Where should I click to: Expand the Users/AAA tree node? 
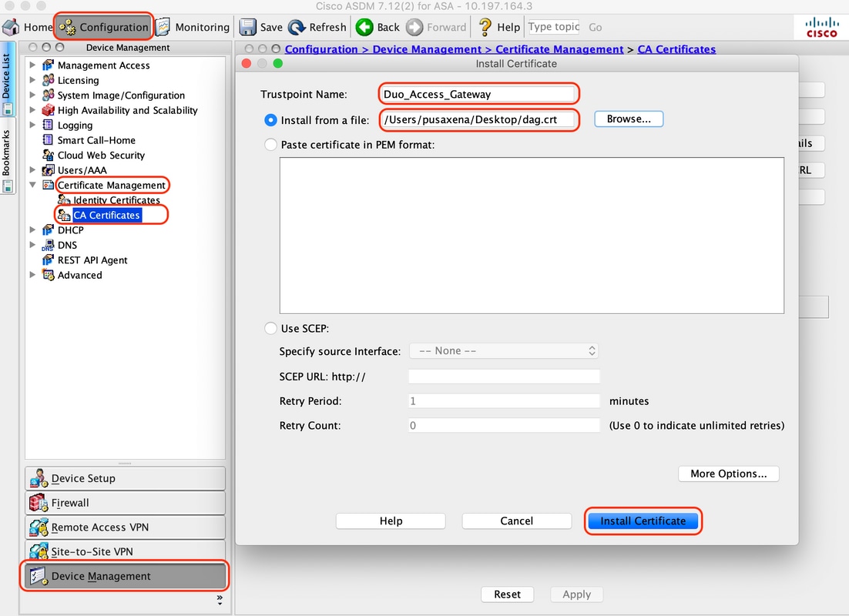click(32, 170)
